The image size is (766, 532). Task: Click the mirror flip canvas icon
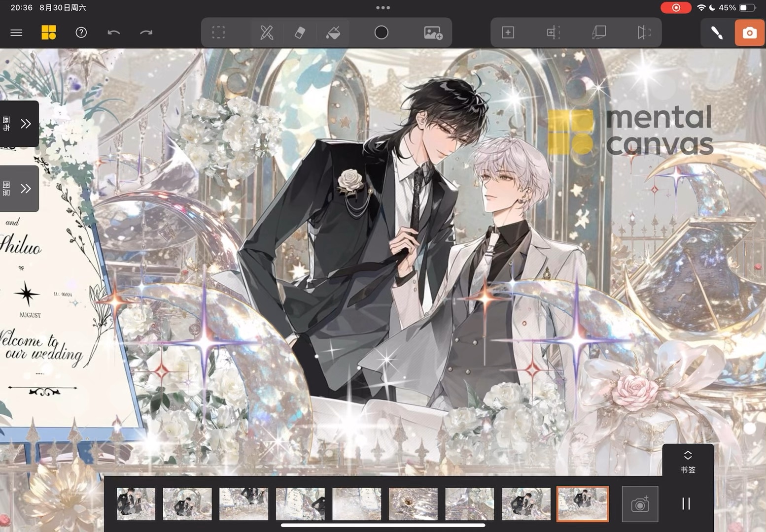644,33
